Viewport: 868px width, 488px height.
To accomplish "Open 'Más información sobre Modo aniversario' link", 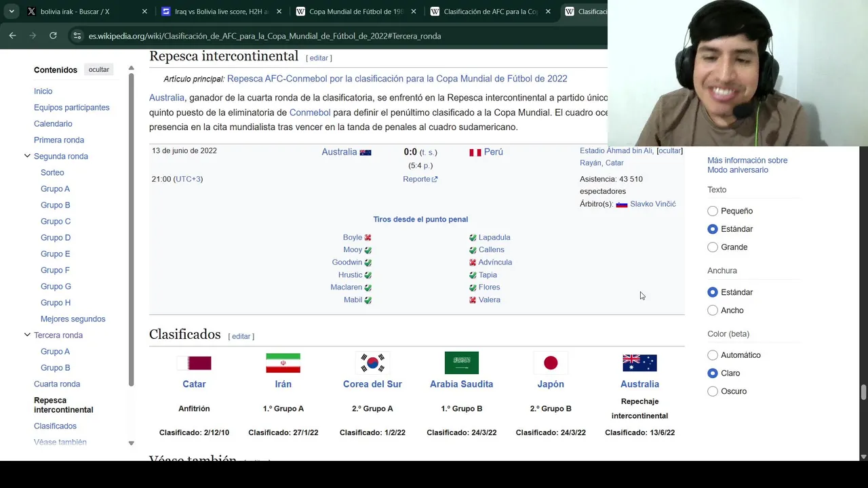I will (747, 165).
